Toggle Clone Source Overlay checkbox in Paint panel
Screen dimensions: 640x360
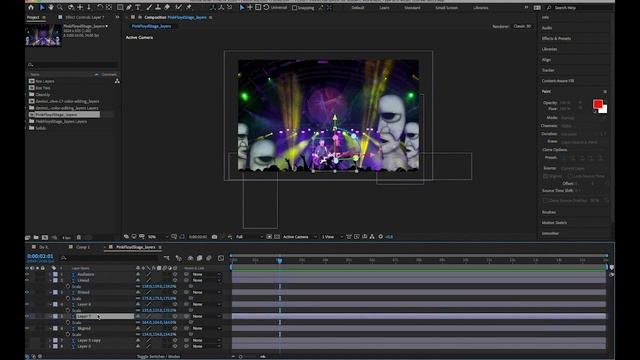pyautogui.click(x=545, y=200)
